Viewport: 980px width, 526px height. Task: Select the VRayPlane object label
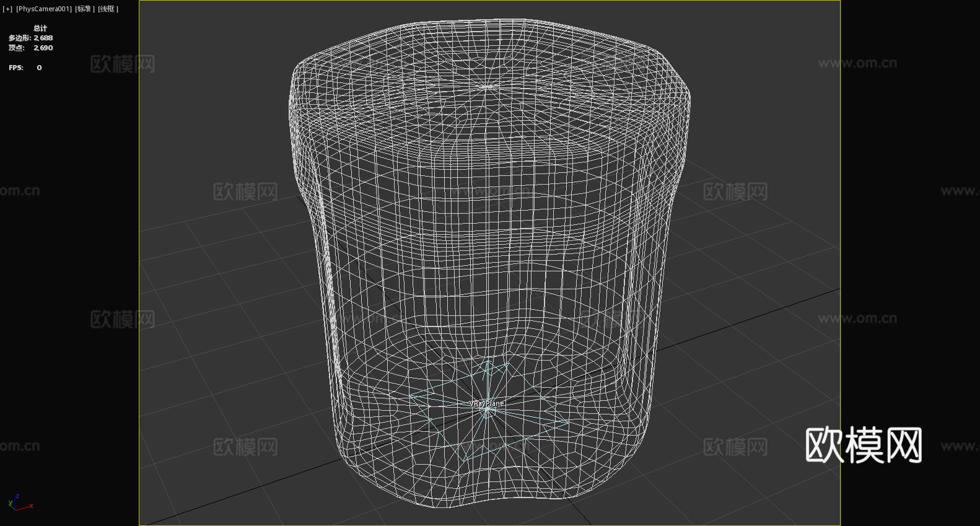[x=488, y=403]
